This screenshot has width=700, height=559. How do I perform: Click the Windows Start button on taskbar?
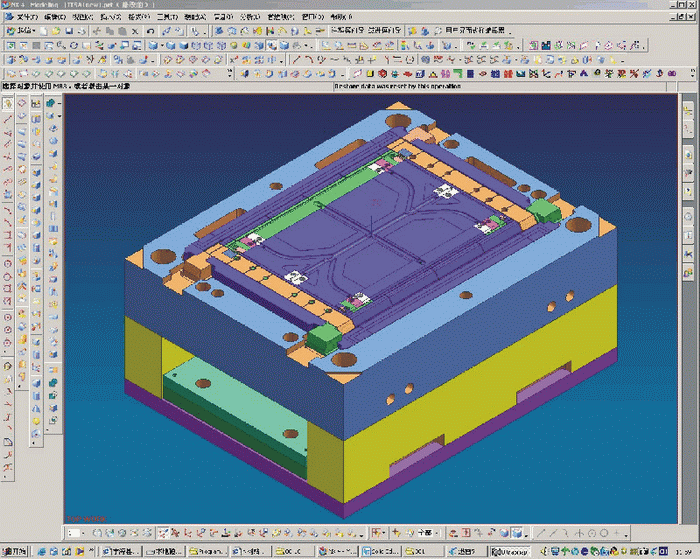click(15, 551)
